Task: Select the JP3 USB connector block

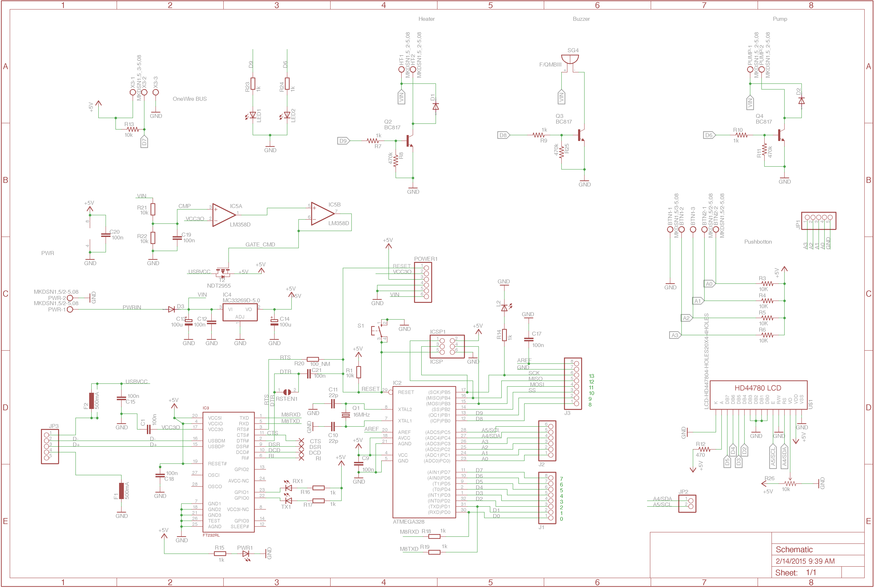Action: (x=50, y=447)
